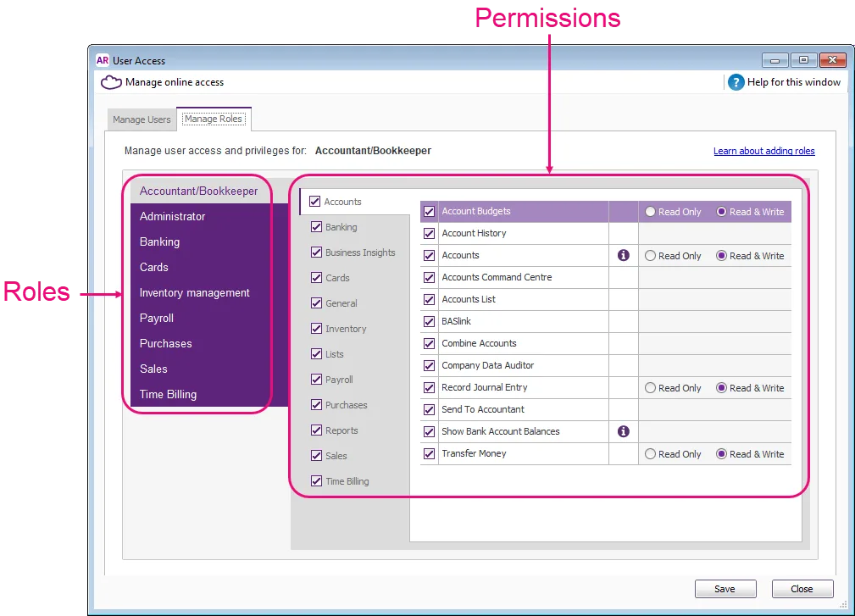Toggle the Cards category checkbox
This screenshot has width=855, height=616.
pyautogui.click(x=316, y=277)
